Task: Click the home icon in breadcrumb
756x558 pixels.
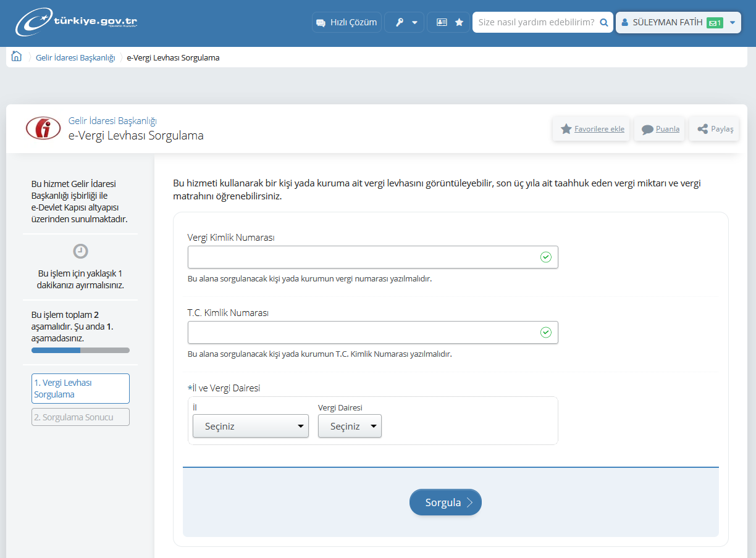Action: tap(17, 57)
